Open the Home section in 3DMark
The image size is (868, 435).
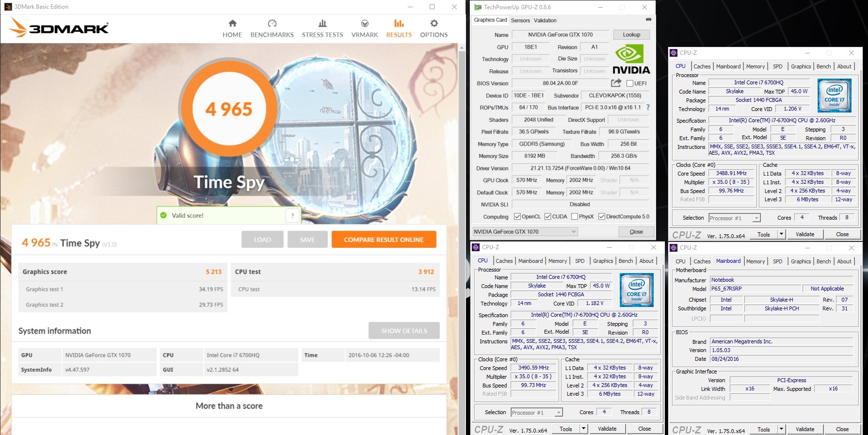pos(232,29)
